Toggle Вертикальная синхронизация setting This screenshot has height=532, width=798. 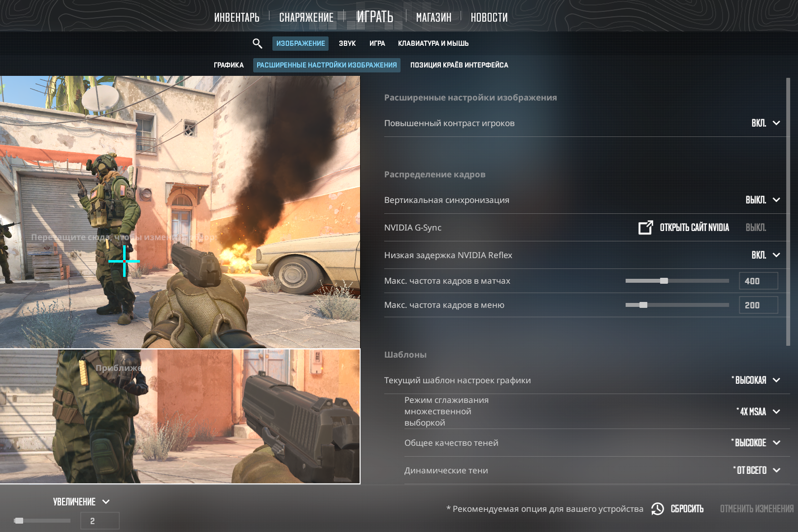pos(762,200)
